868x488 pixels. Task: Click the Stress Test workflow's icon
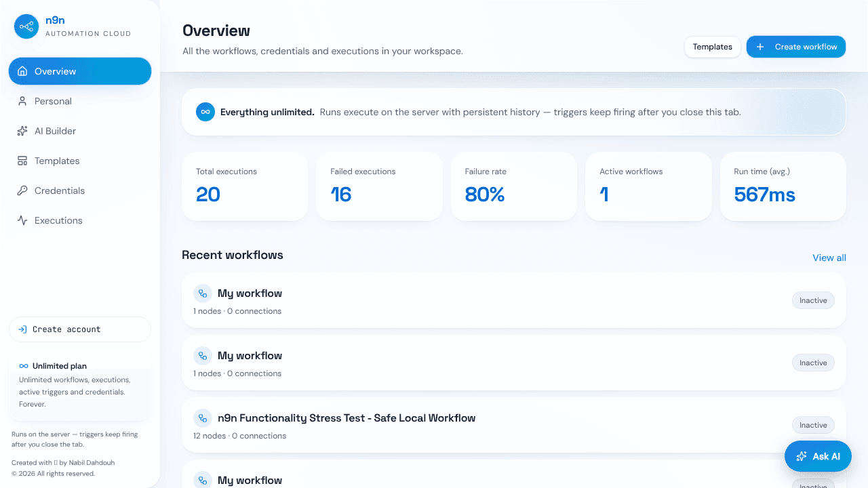click(203, 418)
